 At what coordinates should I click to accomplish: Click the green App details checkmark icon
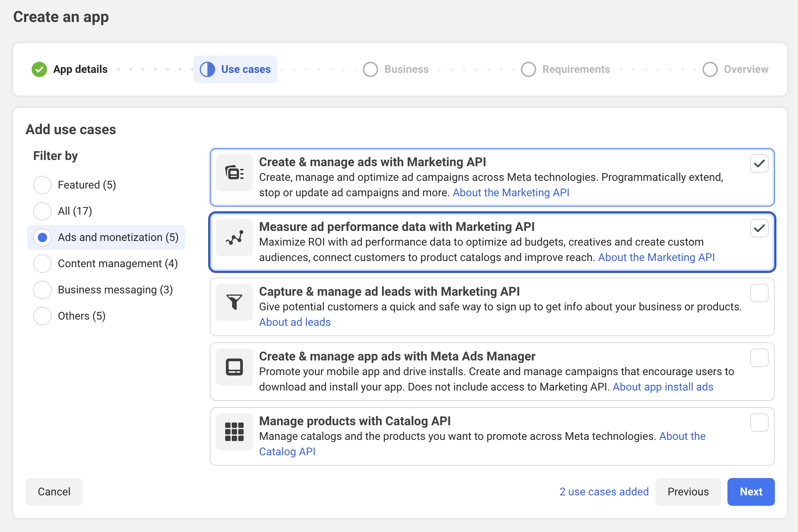click(39, 69)
